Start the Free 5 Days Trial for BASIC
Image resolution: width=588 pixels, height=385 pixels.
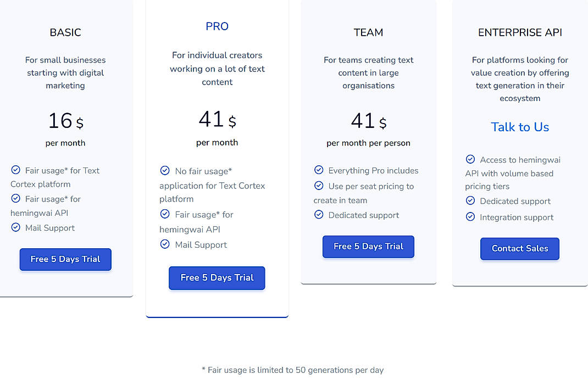coord(65,259)
